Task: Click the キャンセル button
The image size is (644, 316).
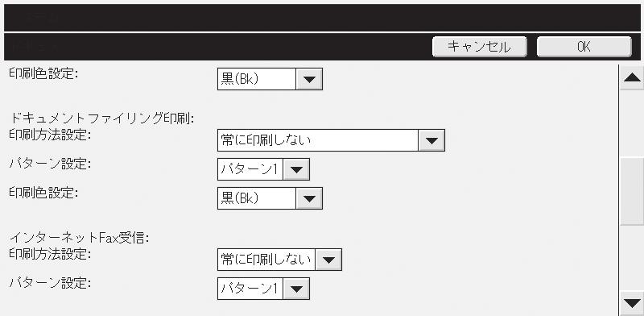Action: tap(479, 47)
